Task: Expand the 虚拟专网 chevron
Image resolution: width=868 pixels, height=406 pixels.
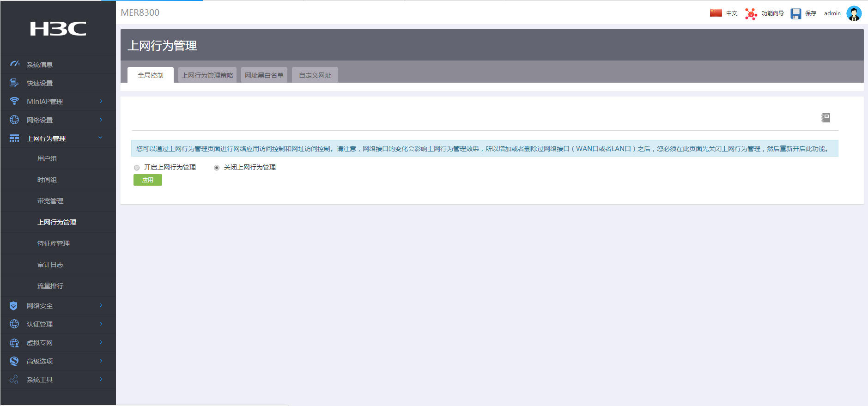Action: point(101,342)
